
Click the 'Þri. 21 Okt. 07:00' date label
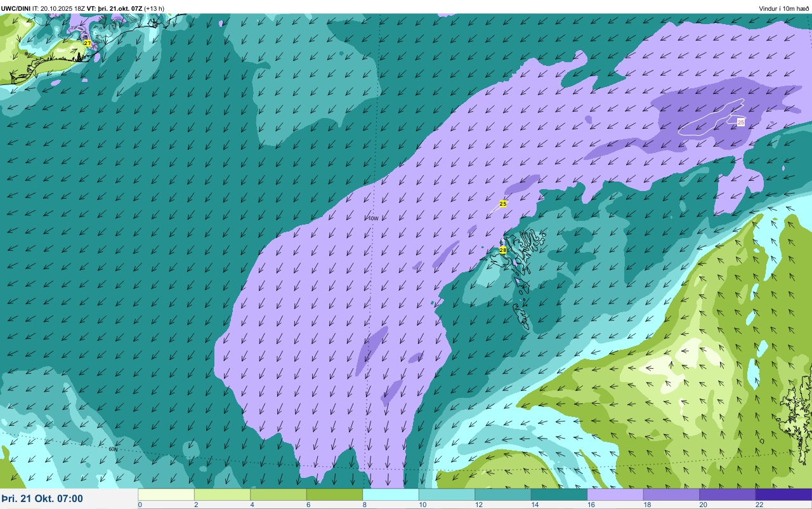42,498
